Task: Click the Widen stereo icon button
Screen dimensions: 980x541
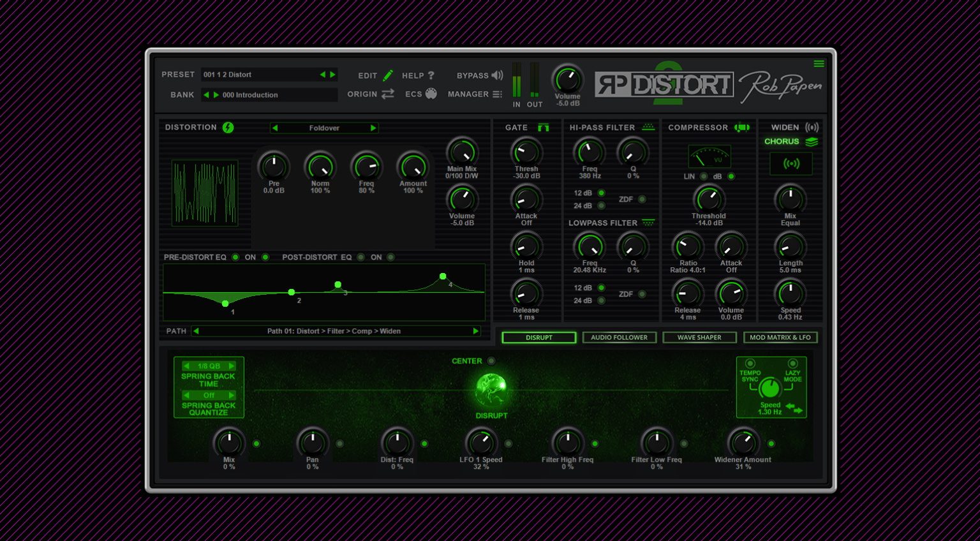Action: click(791, 164)
